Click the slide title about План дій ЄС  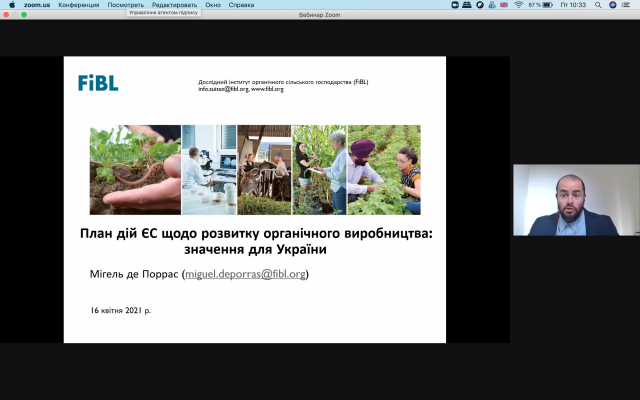click(256, 241)
